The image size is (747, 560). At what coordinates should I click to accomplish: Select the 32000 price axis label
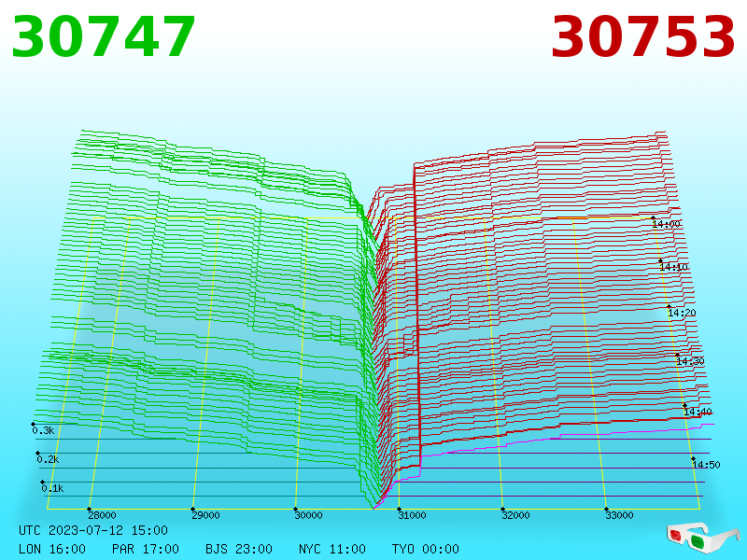coord(515,515)
